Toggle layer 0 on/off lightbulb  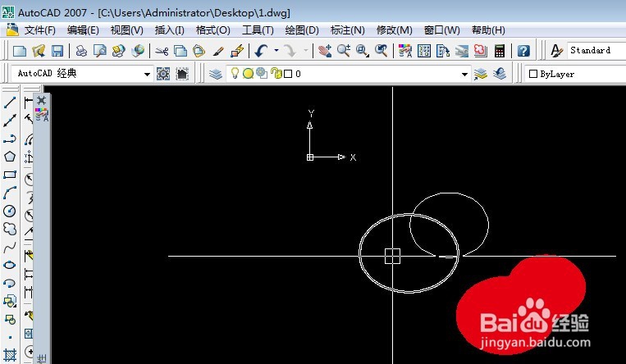(x=235, y=73)
